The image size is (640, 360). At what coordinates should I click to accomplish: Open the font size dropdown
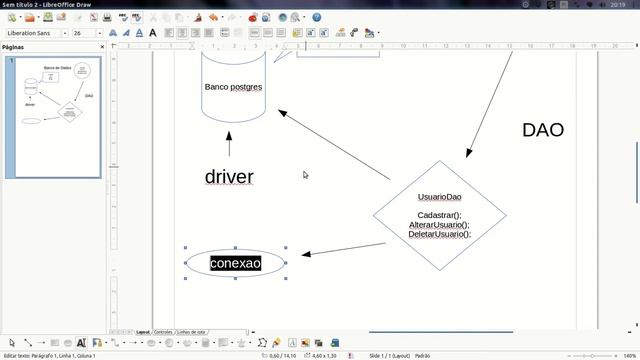[x=100, y=33]
